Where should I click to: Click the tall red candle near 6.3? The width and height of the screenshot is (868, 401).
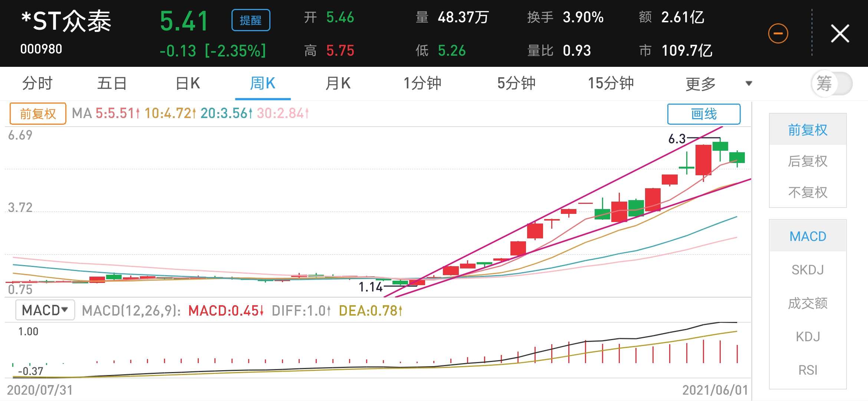[x=703, y=160]
